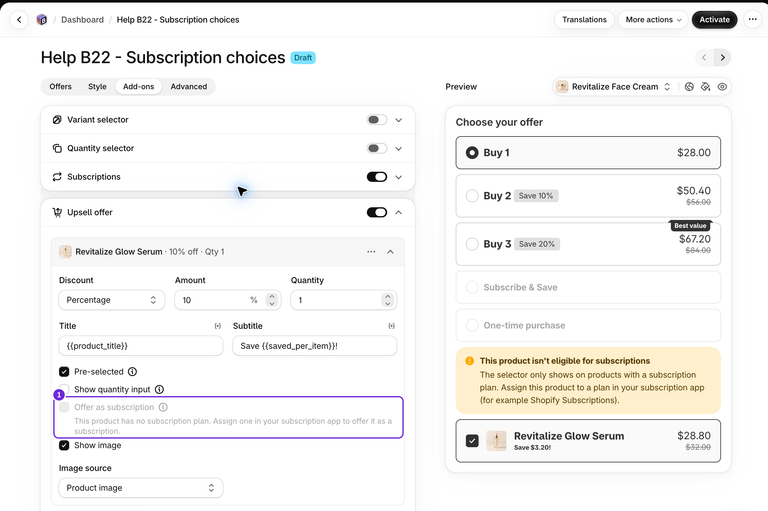Insert variable into Title field

(217, 326)
